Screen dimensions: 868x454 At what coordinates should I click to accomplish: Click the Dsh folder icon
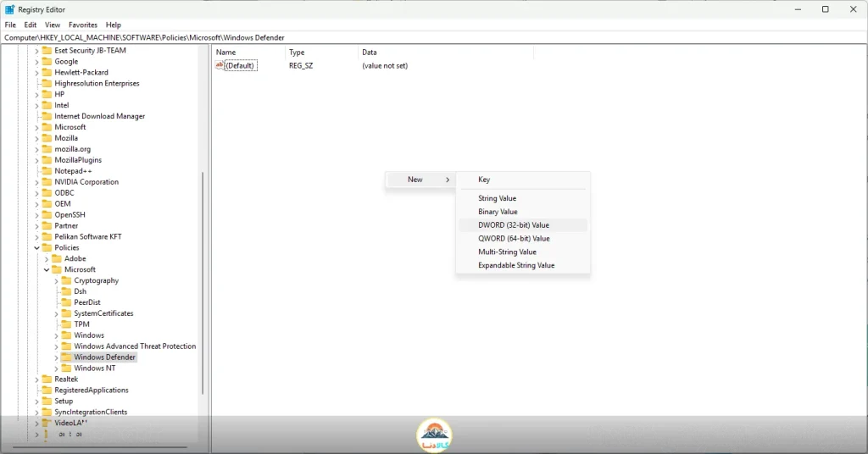(66, 291)
